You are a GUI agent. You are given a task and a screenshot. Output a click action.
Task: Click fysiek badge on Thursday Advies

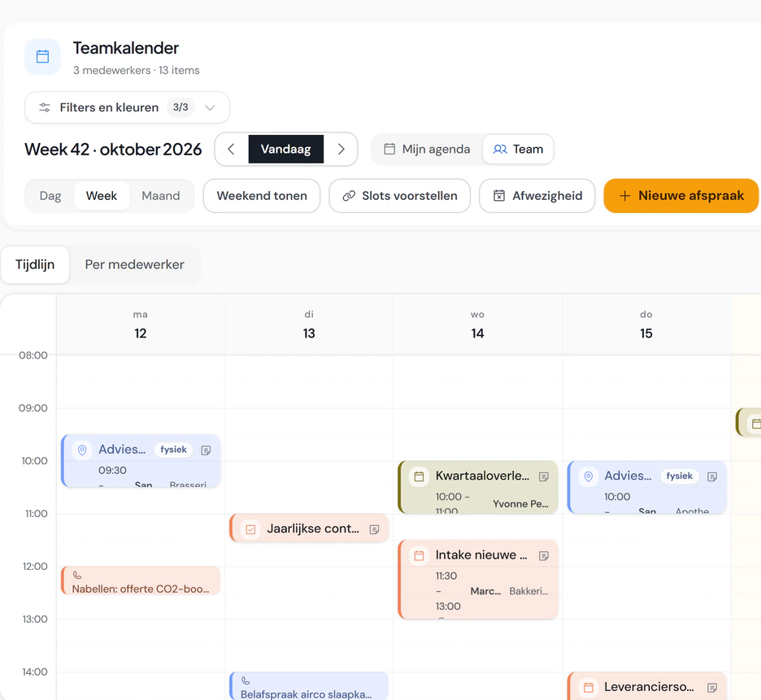click(x=680, y=476)
